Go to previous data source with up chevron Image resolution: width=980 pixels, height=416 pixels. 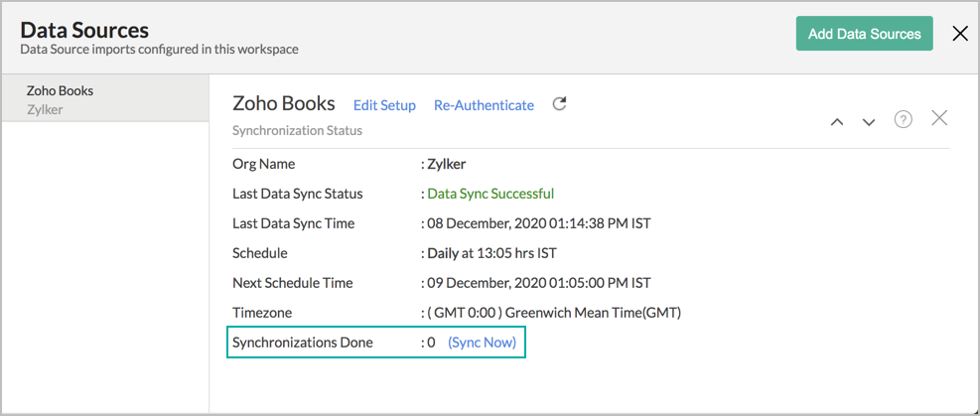[x=836, y=121]
